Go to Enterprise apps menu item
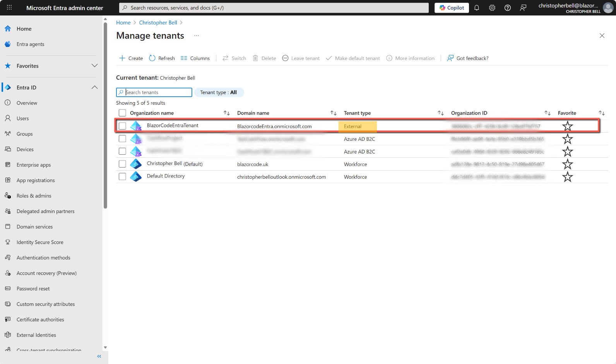The image size is (616, 364). (x=34, y=165)
